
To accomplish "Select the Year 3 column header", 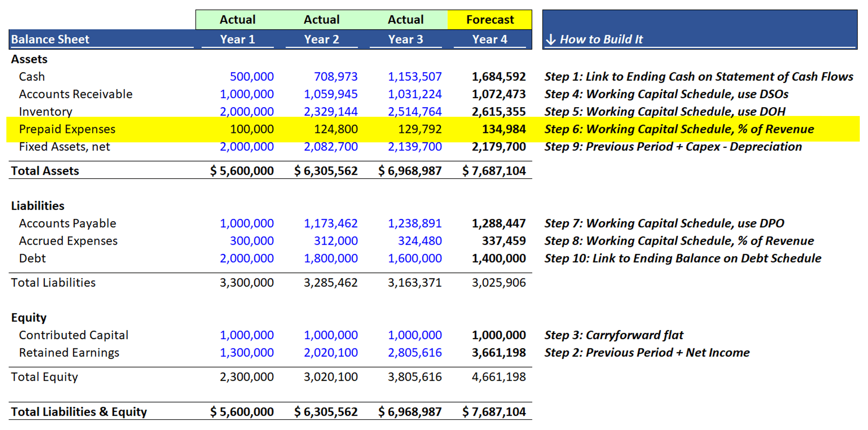I will (x=405, y=39).
